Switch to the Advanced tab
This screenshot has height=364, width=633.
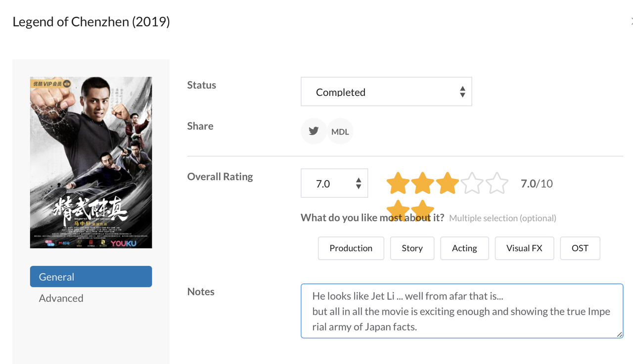click(61, 298)
